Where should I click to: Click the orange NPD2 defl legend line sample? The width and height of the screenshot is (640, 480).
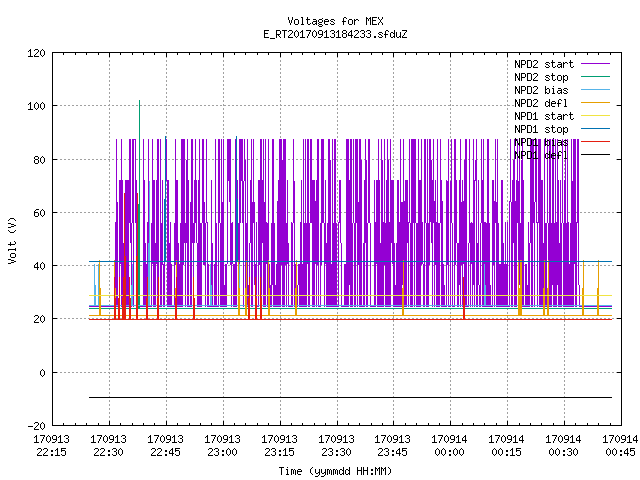596,103
